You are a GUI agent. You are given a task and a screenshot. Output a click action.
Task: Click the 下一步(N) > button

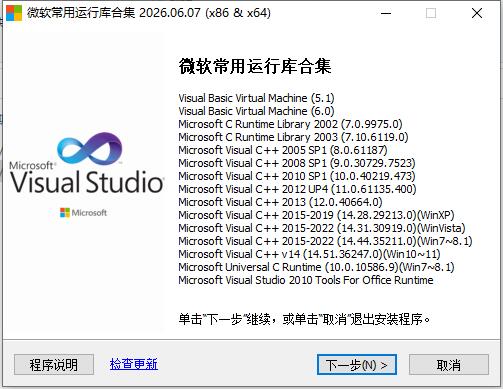357,365
